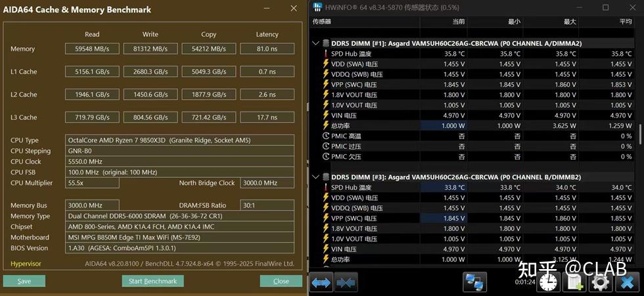Click Memory Latency value 81.0 ns

point(267,49)
